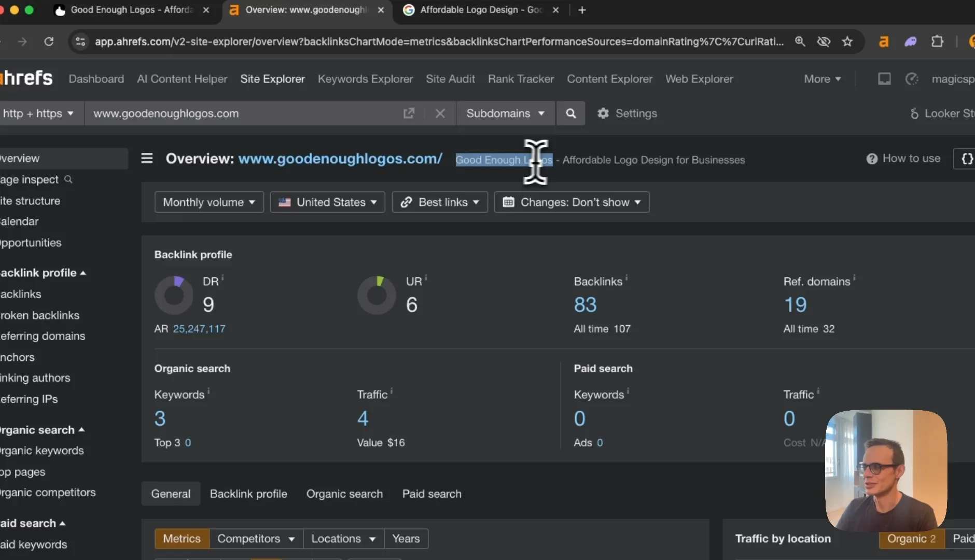Select Organic in Traffic by location
975x560 pixels.
(x=911, y=539)
